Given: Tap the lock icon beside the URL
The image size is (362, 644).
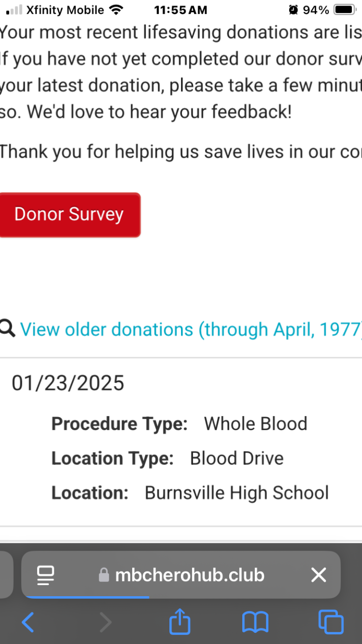Looking at the screenshot, I should pos(104,575).
